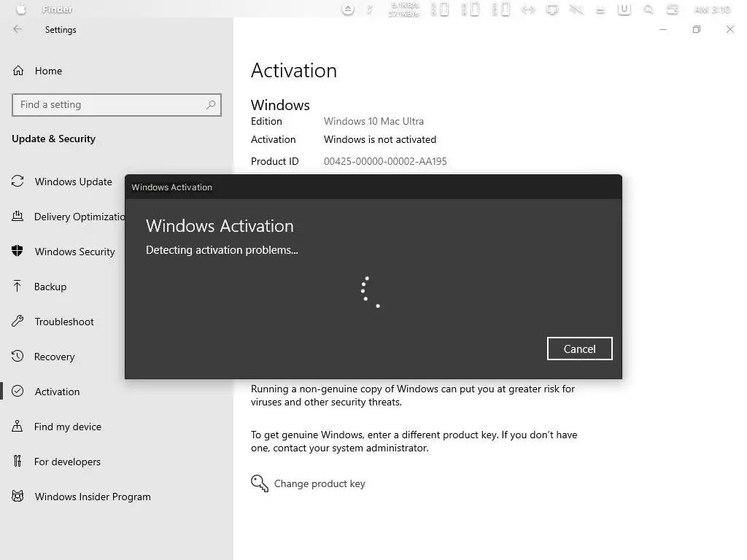Open the Recovery settings page
Image resolution: width=747 pixels, height=560 pixels.
pyautogui.click(x=54, y=357)
